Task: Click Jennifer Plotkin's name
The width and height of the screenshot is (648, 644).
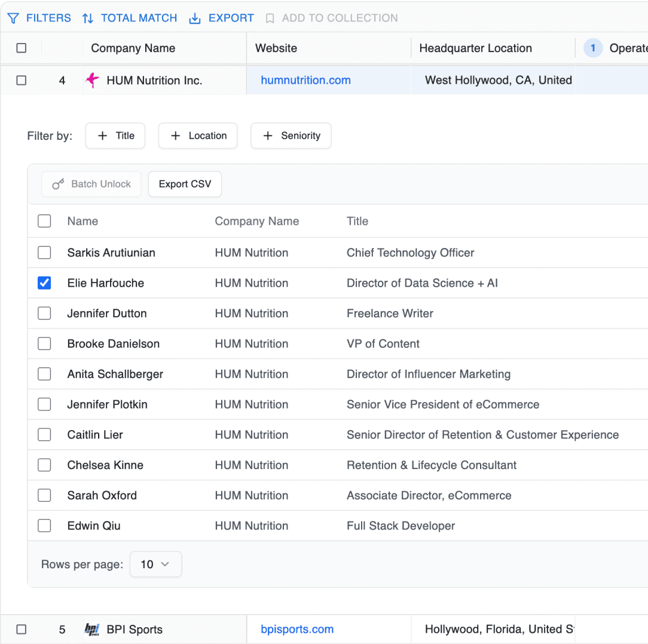Action: click(x=108, y=404)
